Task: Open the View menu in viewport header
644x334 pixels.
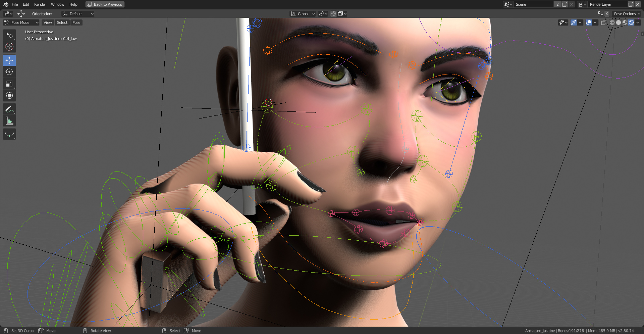Action: point(48,22)
